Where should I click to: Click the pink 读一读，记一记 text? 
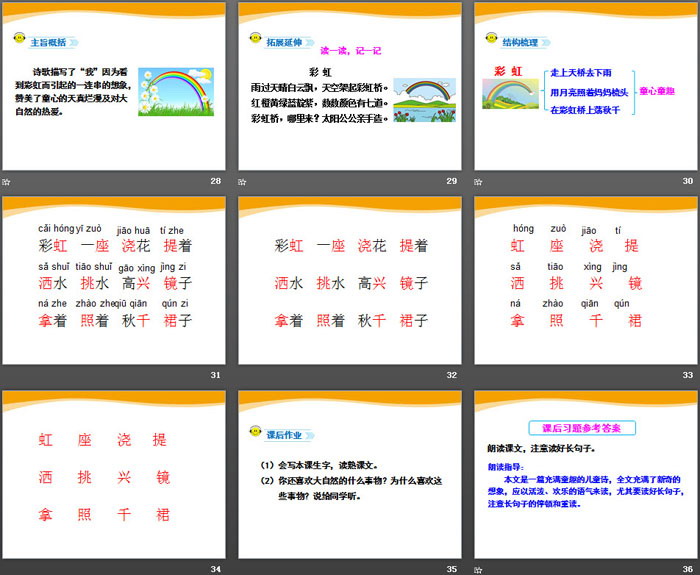351,51
